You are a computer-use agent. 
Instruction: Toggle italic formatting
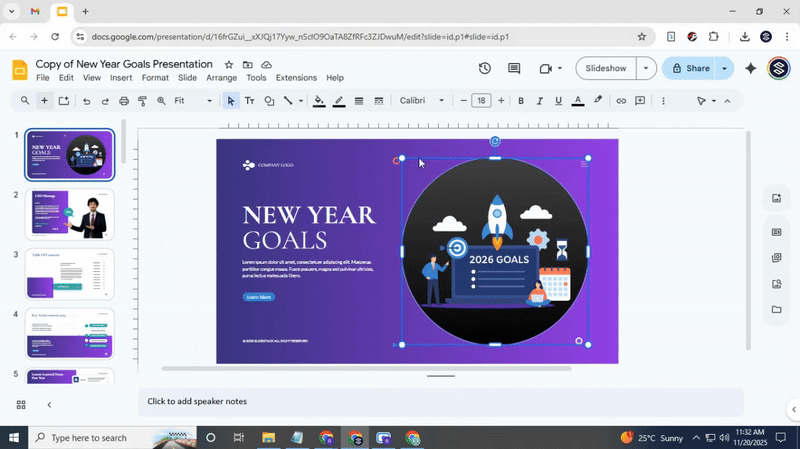point(540,101)
